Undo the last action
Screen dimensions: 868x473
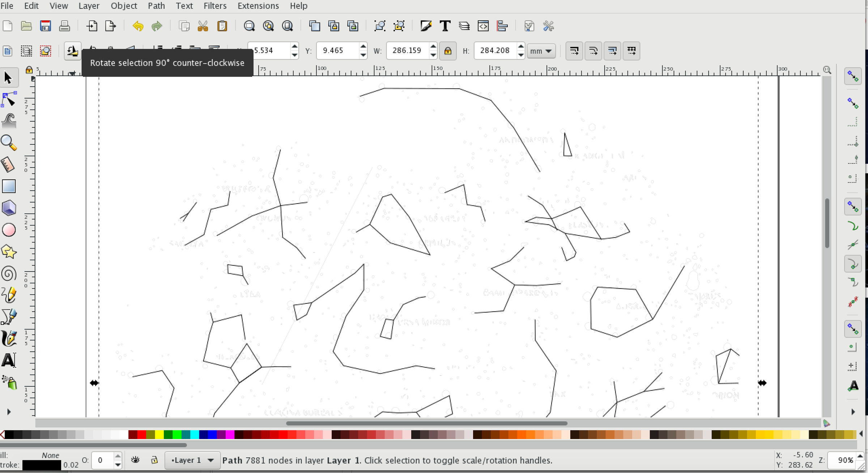tap(138, 26)
